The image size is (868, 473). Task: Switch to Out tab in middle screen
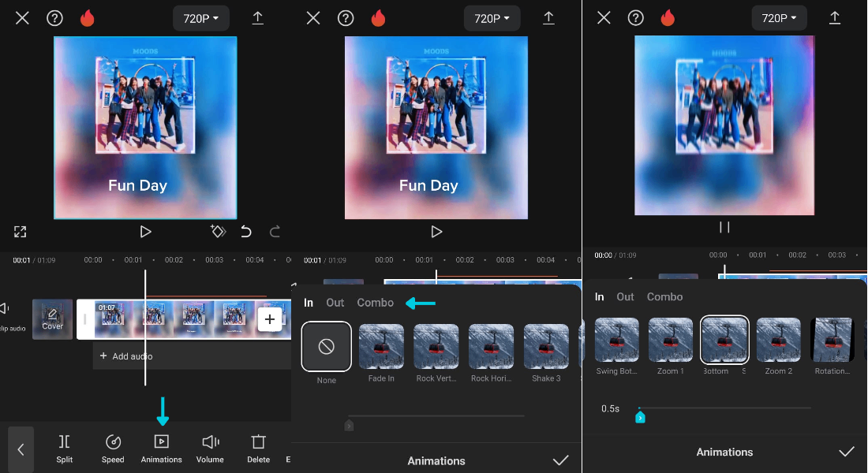click(x=335, y=303)
